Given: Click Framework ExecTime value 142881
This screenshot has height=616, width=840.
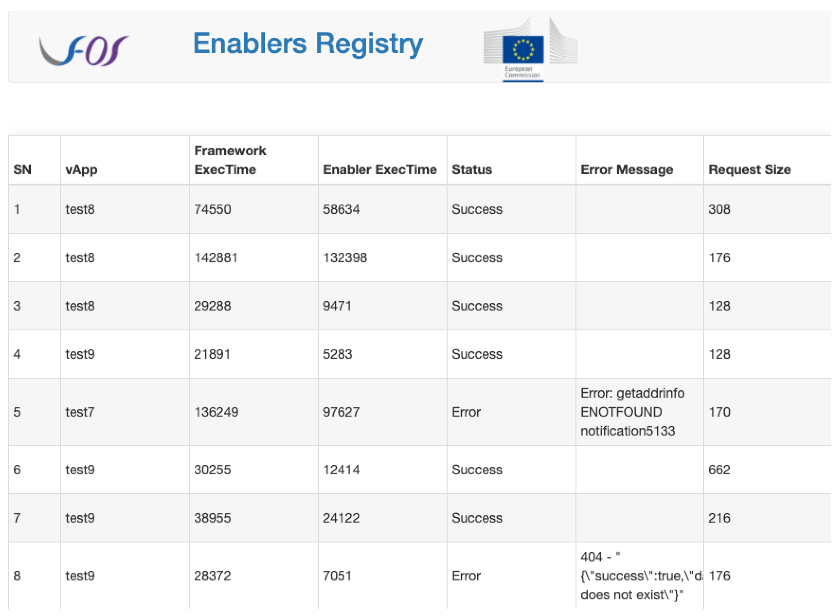Looking at the screenshot, I should click(216, 258).
